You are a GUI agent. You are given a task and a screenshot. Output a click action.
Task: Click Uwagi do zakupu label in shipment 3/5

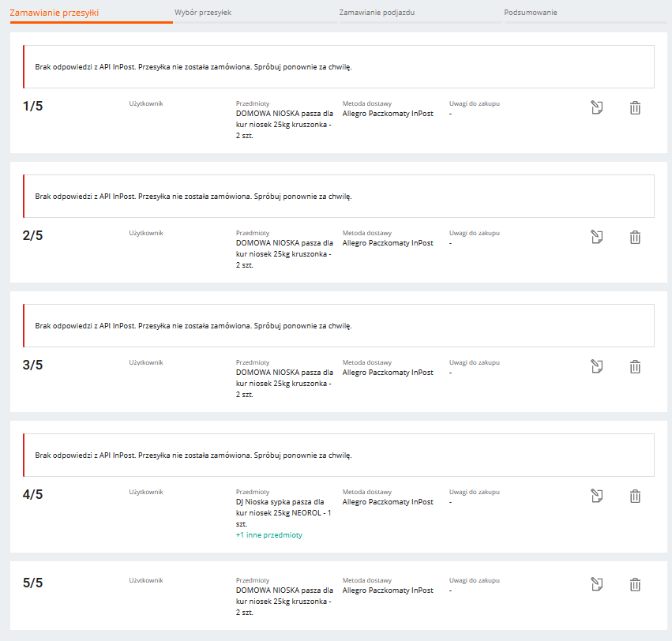pos(475,362)
